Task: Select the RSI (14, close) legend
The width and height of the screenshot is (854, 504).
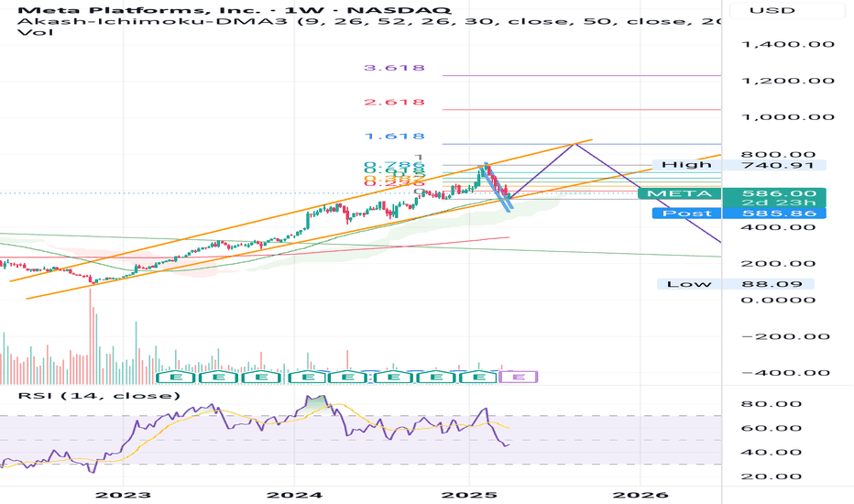Action: [99, 396]
